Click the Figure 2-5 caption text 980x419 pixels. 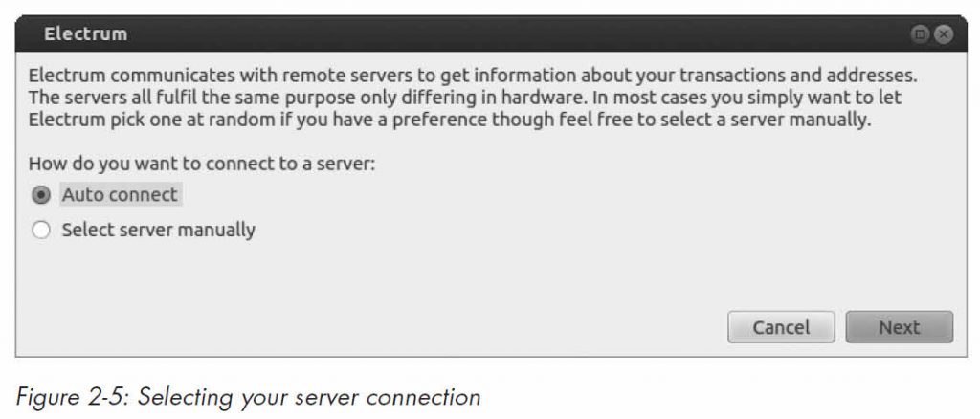tap(248, 397)
